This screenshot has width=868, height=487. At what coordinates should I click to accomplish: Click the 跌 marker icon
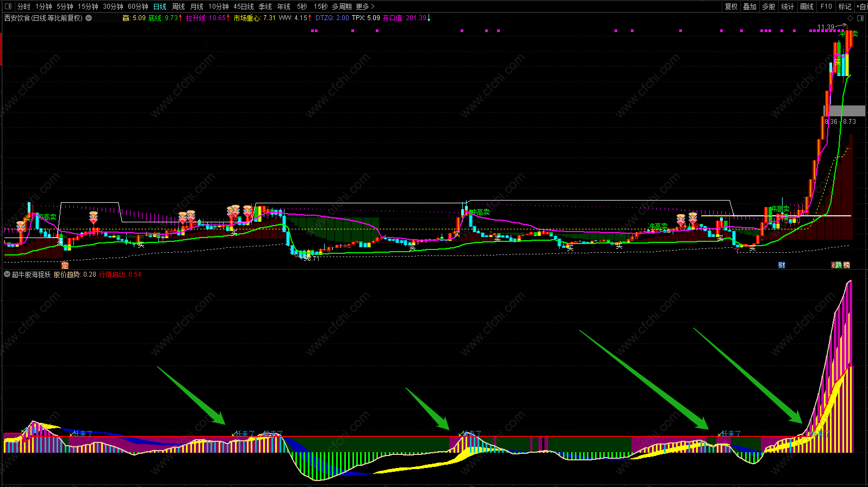click(x=839, y=265)
